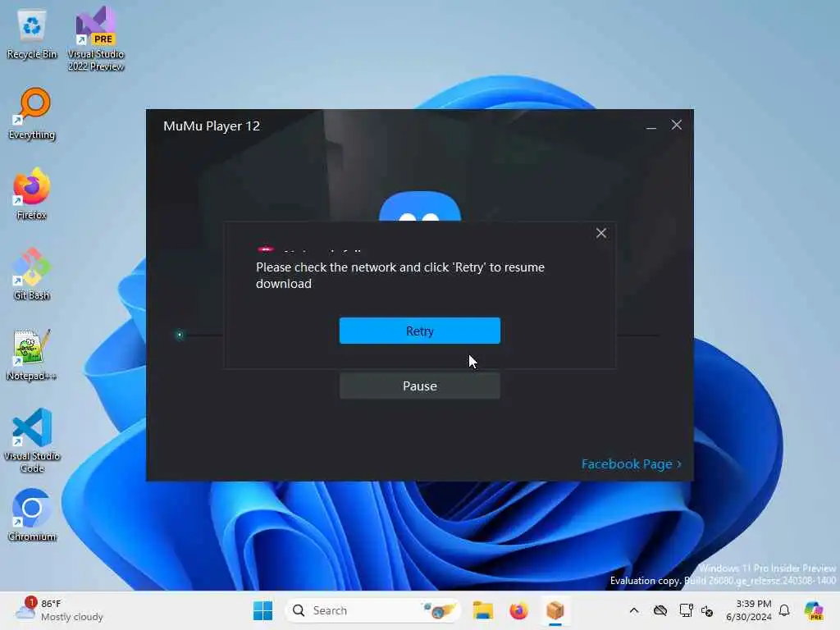The image size is (840, 630).
Task: Close the network error dialog
Action: point(601,233)
